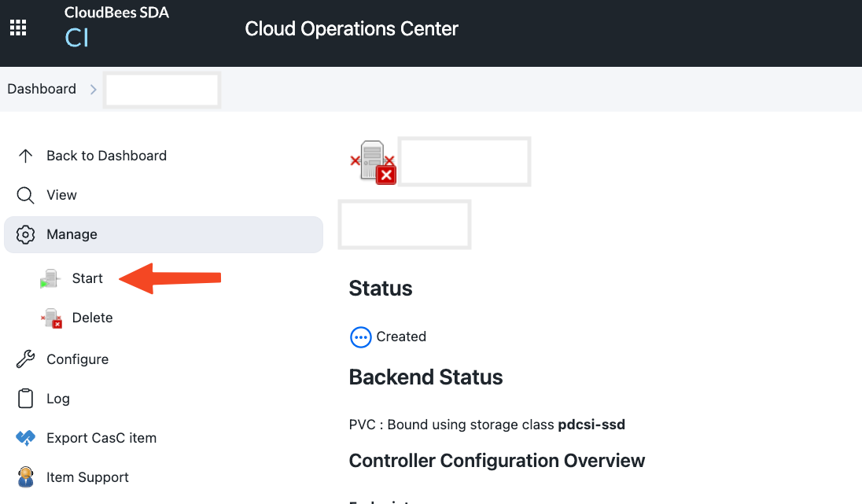Click the Manage gear icon

coord(25,234)
